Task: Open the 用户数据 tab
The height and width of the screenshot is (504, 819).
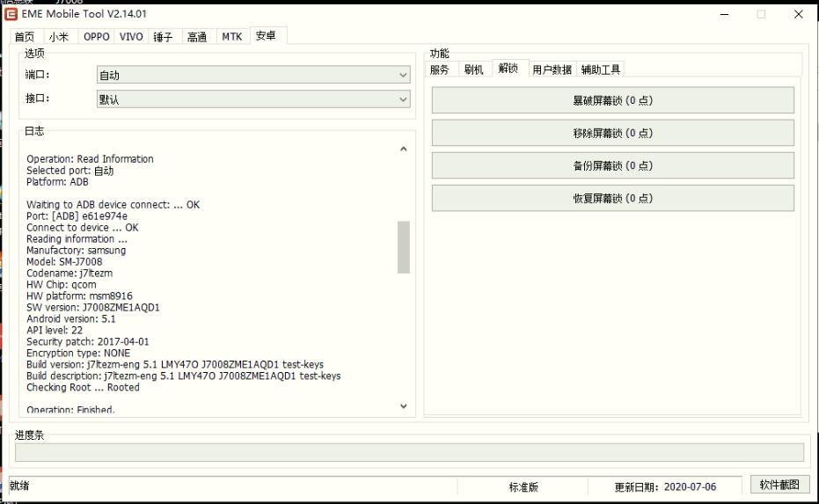Action: point(552,69)
